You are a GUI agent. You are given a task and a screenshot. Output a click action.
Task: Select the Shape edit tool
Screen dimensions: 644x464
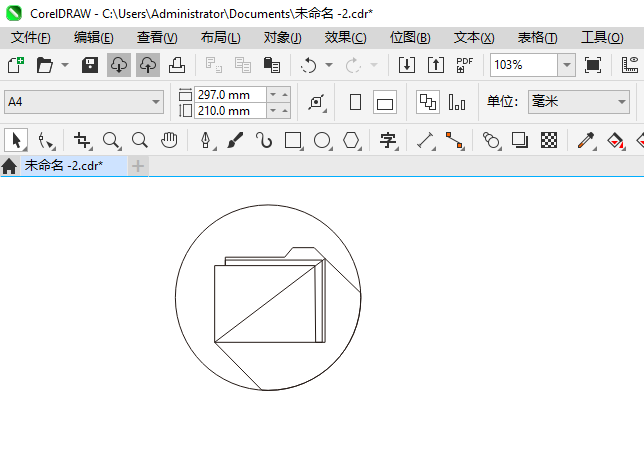(46, 140)
